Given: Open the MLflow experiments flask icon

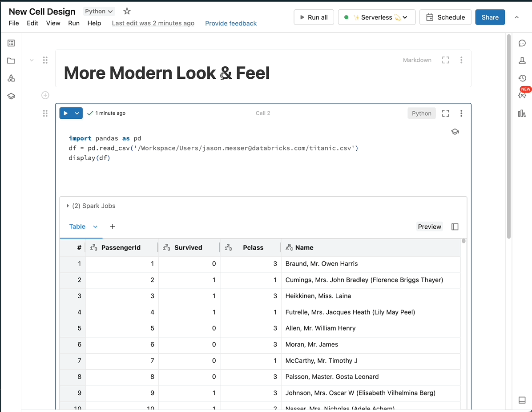Looking at the screenshot, I should coord(522,61).
